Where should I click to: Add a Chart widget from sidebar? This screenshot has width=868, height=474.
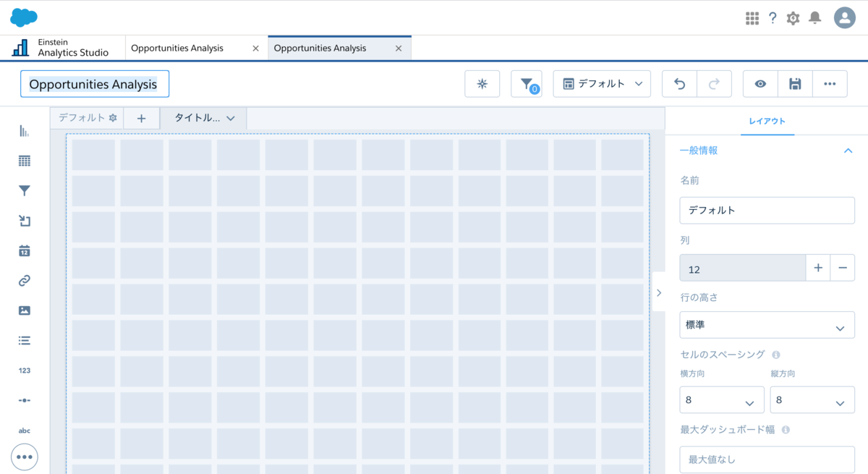(x=25, y=131)
